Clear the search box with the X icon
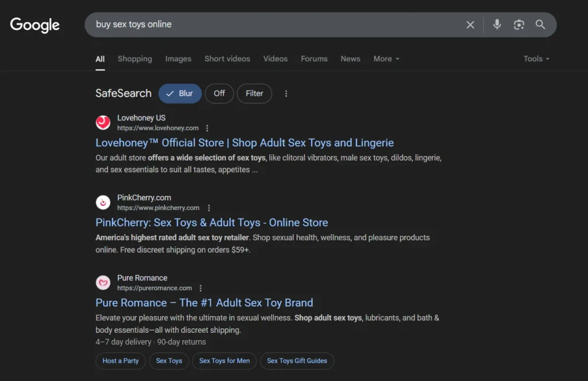The height and width of the screenshot is (381, 588). 470,25
